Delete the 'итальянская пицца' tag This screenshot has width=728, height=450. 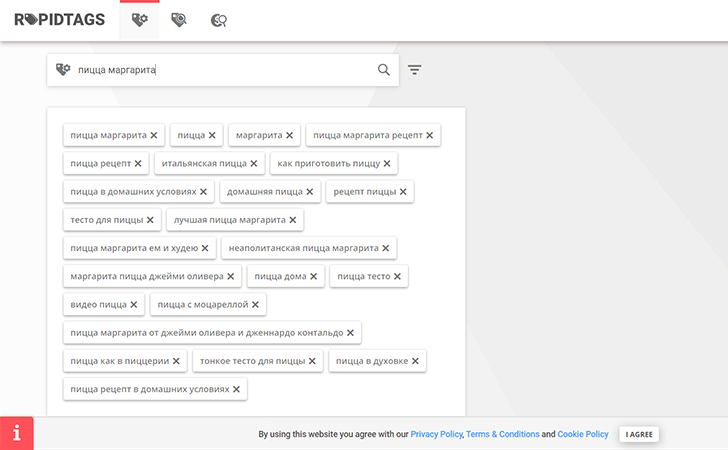click(x=254, y=163)
